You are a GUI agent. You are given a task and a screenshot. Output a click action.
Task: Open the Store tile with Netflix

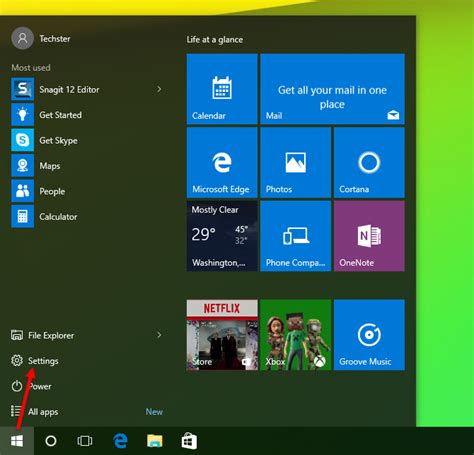[x=222, y=335]
